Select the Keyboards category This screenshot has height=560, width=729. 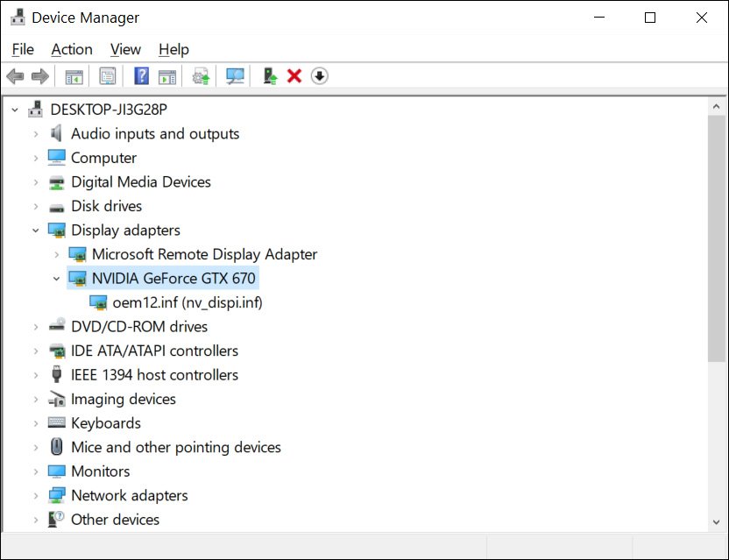[105, 423]
